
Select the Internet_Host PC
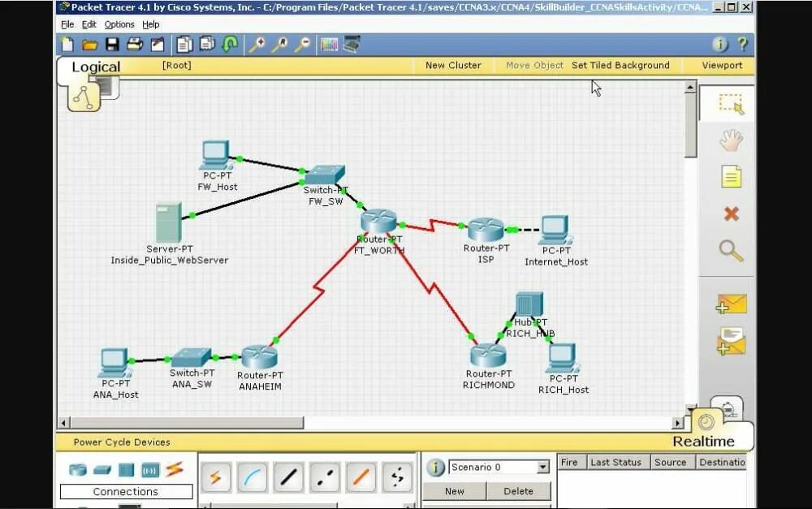click(555, 230)
